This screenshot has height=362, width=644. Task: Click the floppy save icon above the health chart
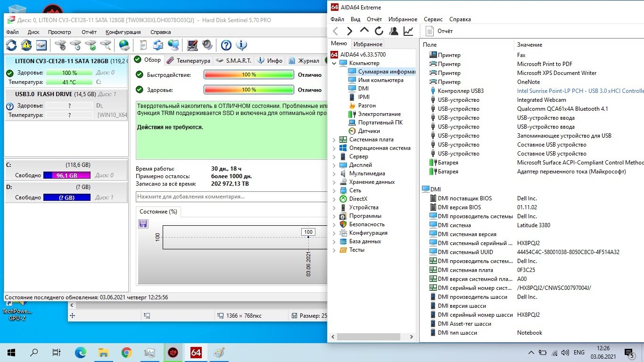143,223
